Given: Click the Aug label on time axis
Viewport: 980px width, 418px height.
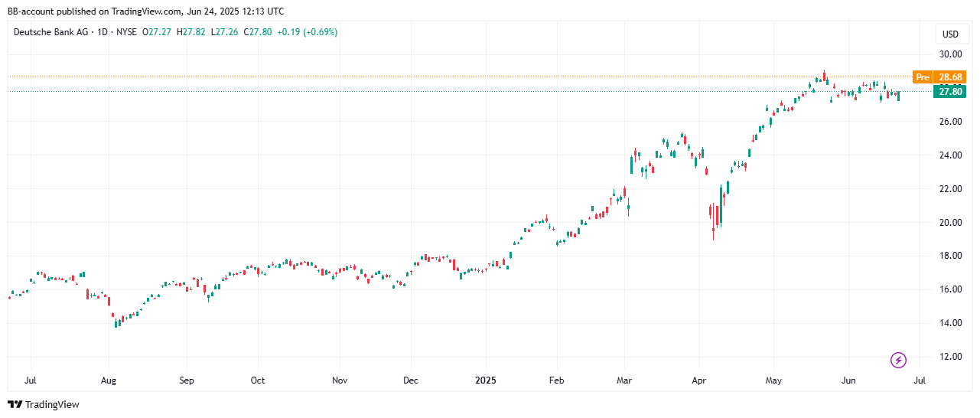Looking at the screenshot, I should point(109,380).
